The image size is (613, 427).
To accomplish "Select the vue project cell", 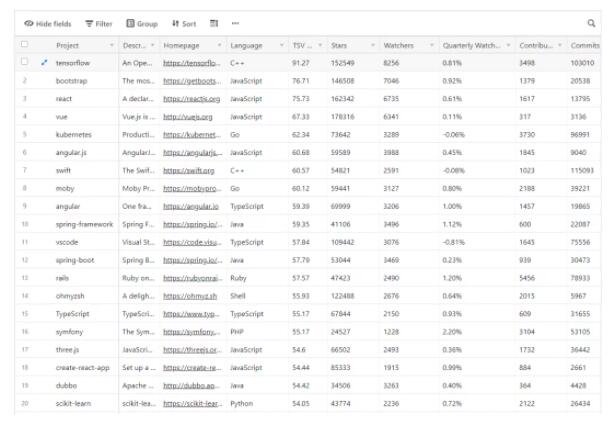I will click(61, 117).
